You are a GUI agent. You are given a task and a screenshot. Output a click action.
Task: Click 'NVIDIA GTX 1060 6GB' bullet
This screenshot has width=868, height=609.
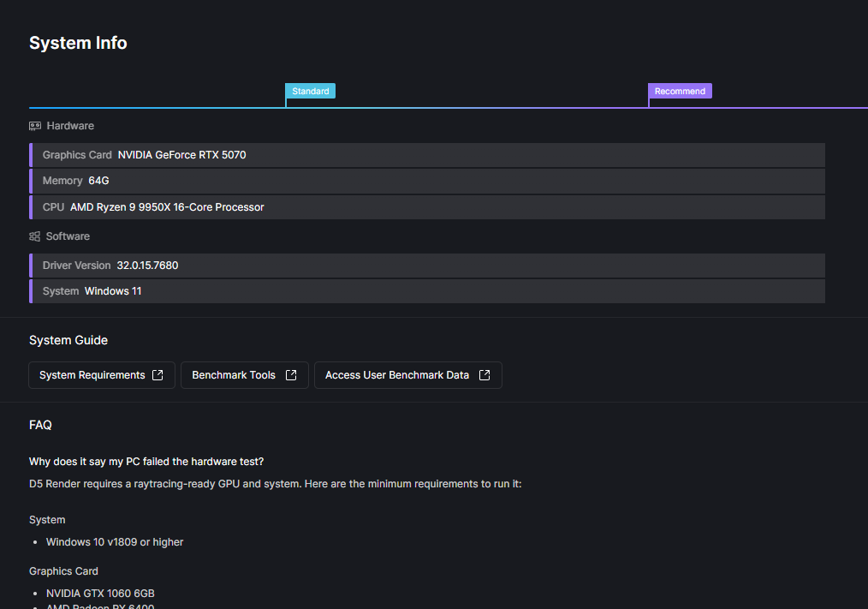[100, 593]
